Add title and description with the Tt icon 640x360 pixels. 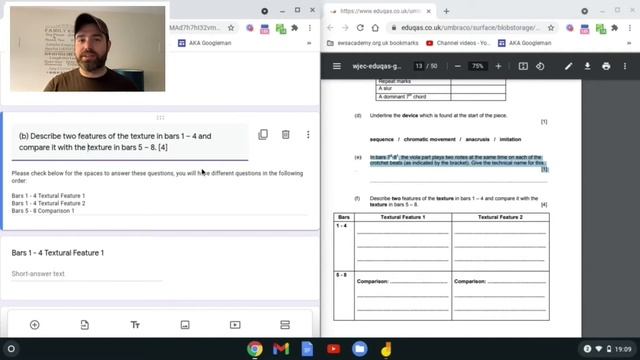[x=135, y=325]
